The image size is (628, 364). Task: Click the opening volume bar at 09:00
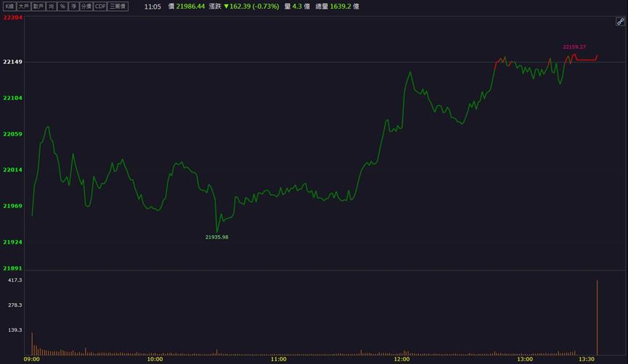[32, 344]
